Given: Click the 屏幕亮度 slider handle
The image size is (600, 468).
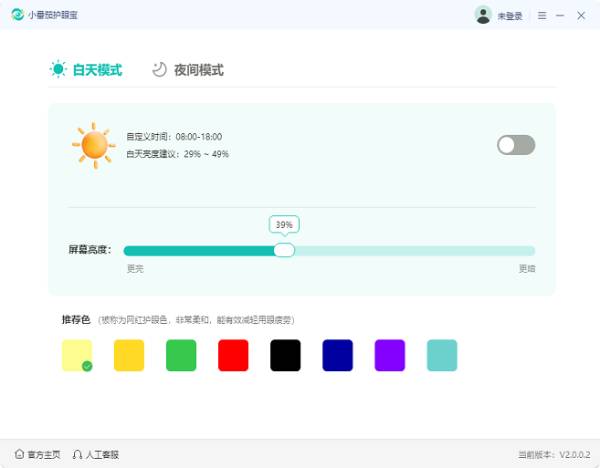Looking at the screenshot, I should (284, 250).
